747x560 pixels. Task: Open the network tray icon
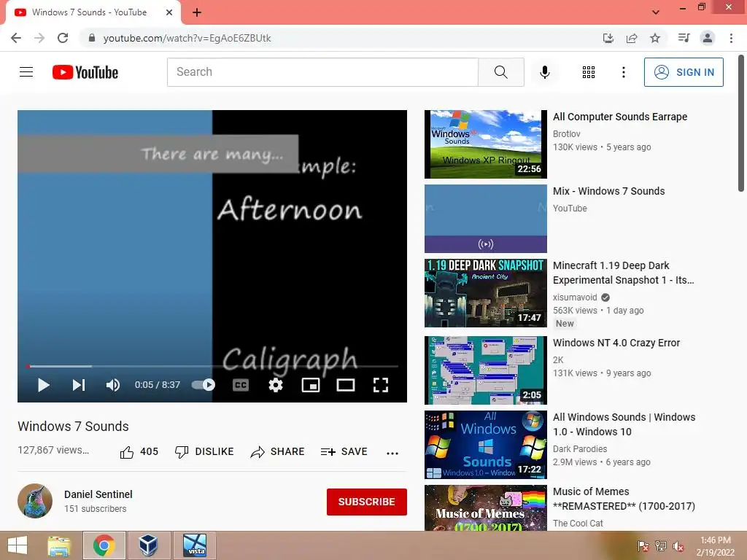(x=661, y=546)
